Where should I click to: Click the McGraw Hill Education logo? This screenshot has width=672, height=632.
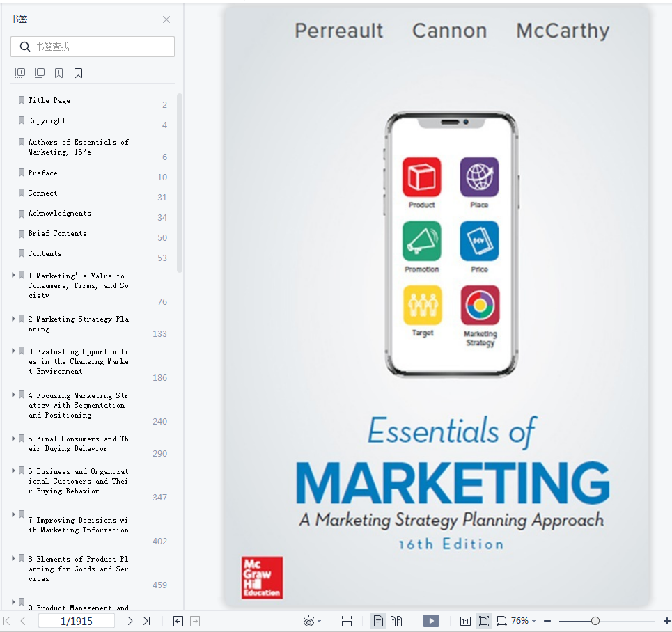pyautogui.click(x=262, y=578)
